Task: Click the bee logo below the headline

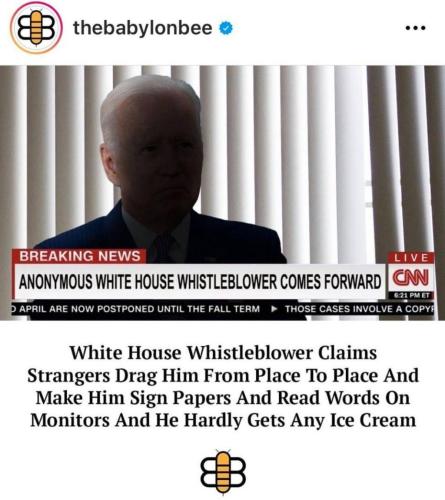Action: pyautogui.click(x=223, y=472)
